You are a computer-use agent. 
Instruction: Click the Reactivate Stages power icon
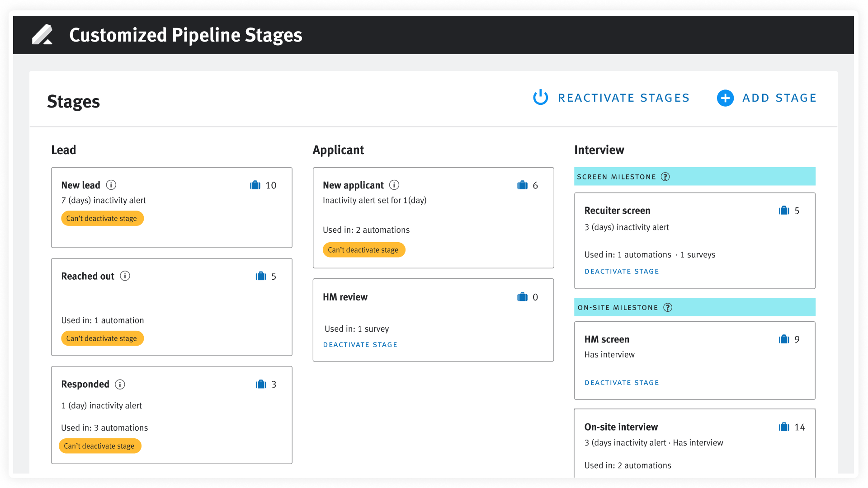pyautogui.click(x=540, y=98)
